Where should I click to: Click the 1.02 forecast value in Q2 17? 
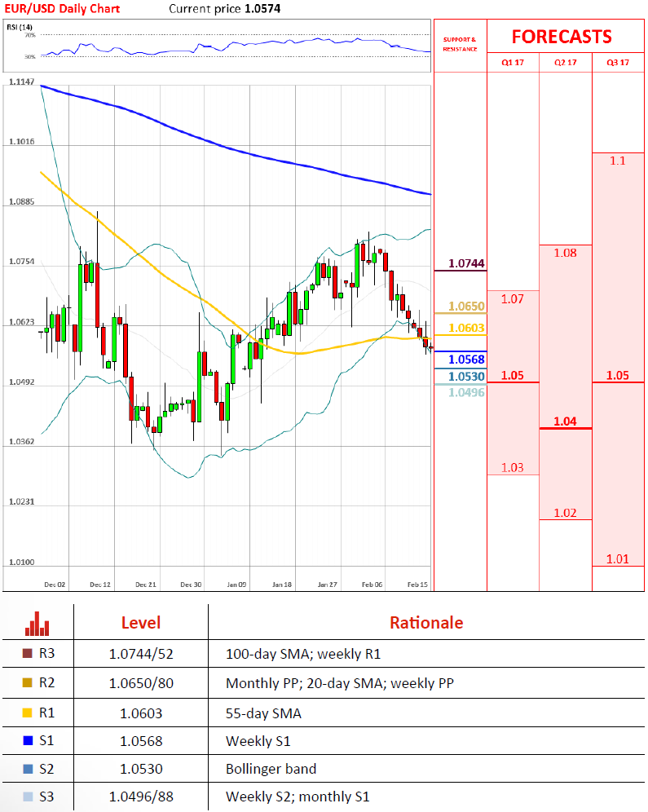[x=565, y=513]
